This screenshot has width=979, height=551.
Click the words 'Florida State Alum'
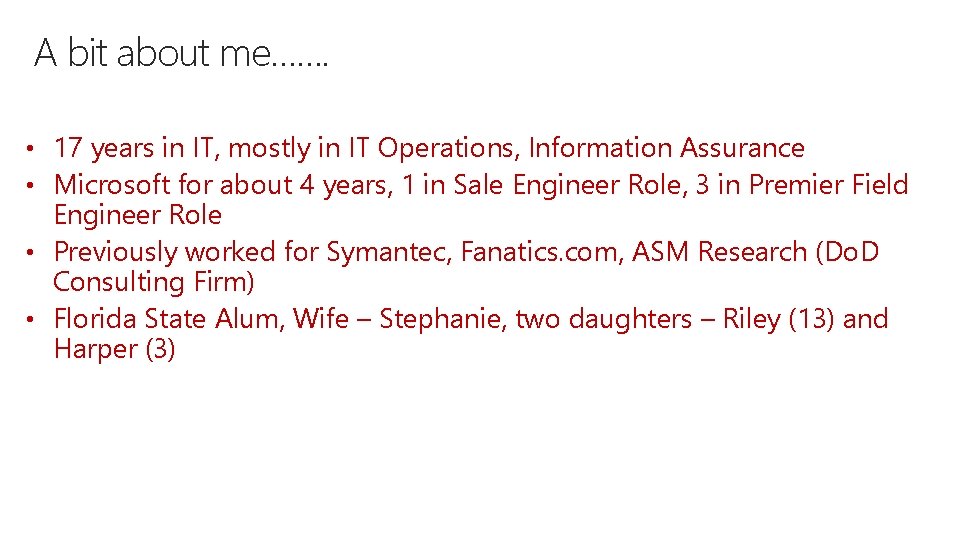click(165, 319)
